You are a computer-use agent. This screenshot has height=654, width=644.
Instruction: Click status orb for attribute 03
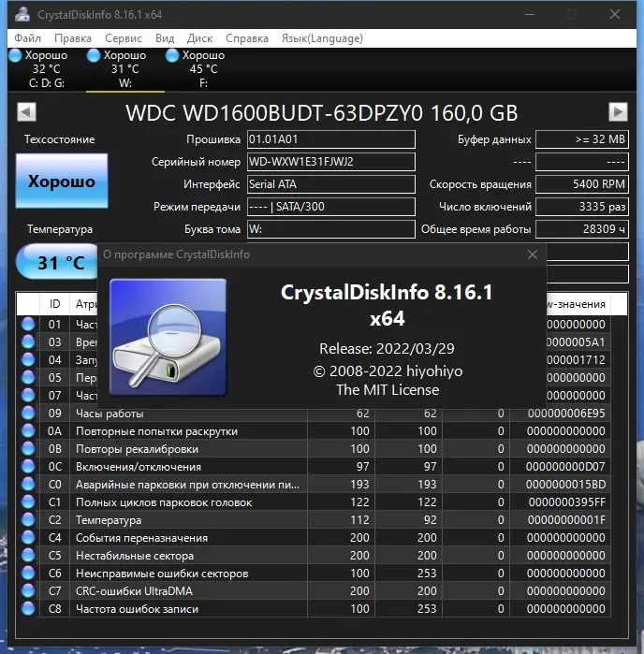[x=28, y=342]
